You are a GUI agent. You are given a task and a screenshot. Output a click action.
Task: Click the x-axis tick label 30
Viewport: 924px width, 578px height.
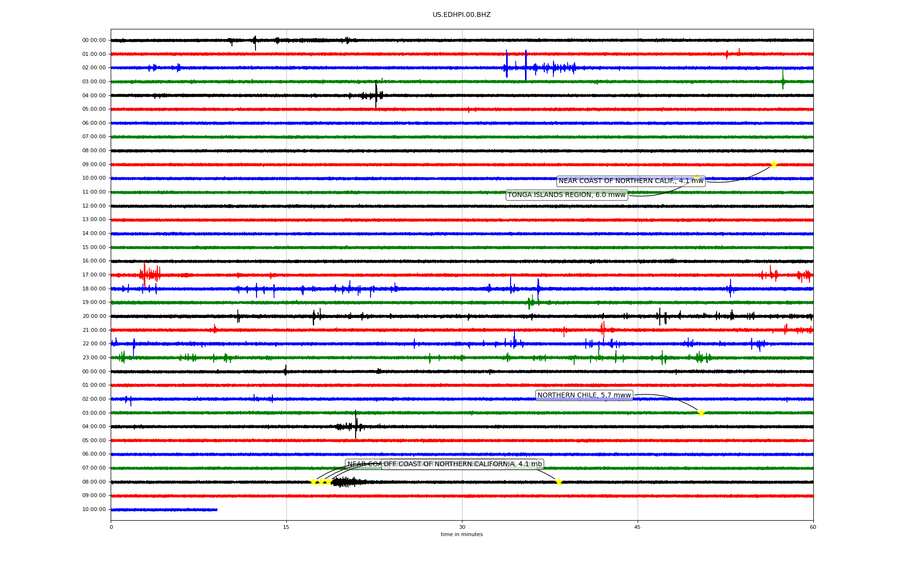click(x=462, y=527)
